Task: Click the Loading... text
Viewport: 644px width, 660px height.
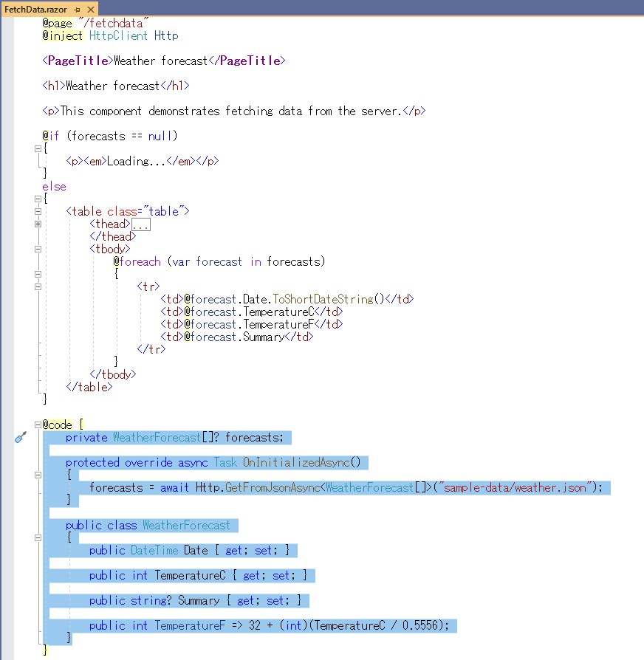Action: click(136, 161)
